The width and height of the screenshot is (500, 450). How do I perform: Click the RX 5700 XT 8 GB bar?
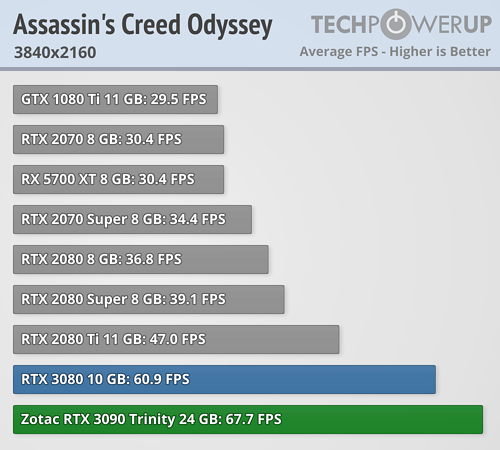[x=118, y=179]
